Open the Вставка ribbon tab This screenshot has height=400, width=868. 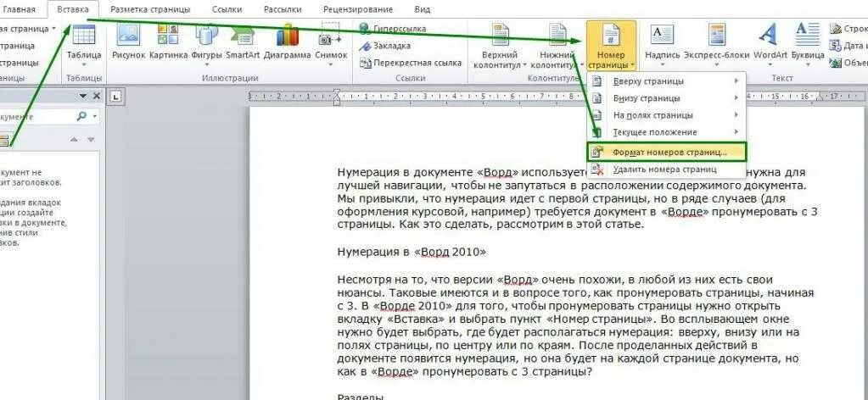(73, 9)
